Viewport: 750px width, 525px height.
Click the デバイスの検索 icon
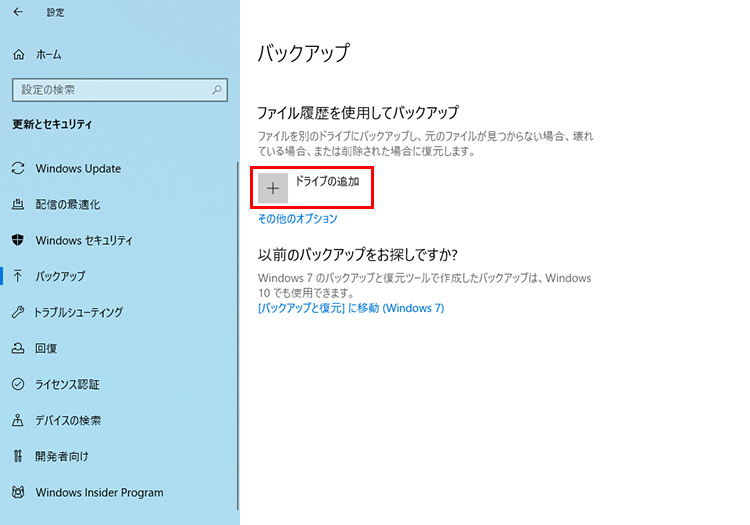point(18,420)
